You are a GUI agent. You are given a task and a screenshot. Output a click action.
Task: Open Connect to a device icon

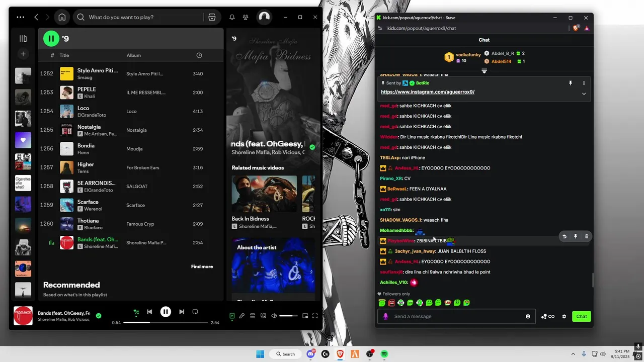[x=263, y=316]
